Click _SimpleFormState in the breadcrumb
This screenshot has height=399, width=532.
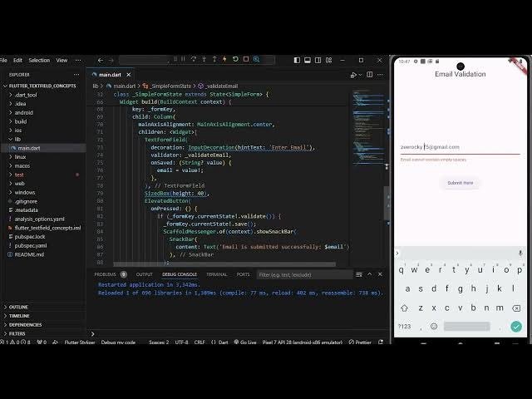[x=171, y=86]
